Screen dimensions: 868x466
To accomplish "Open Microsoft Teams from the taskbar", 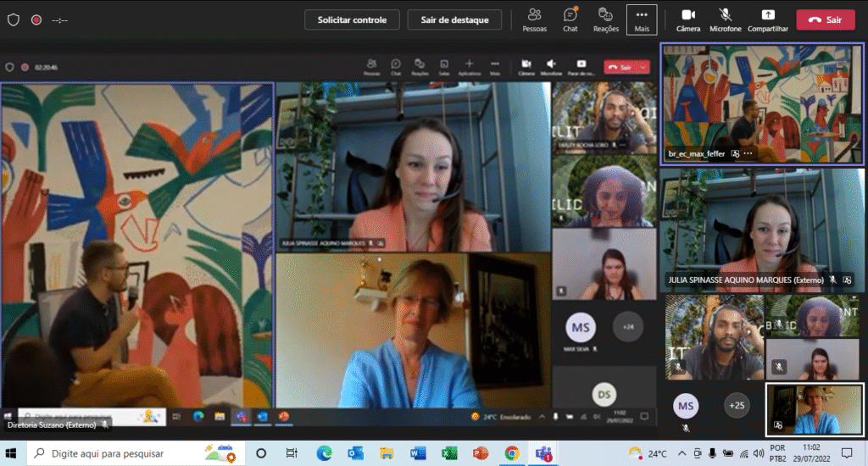I will [x=542, y=453].
